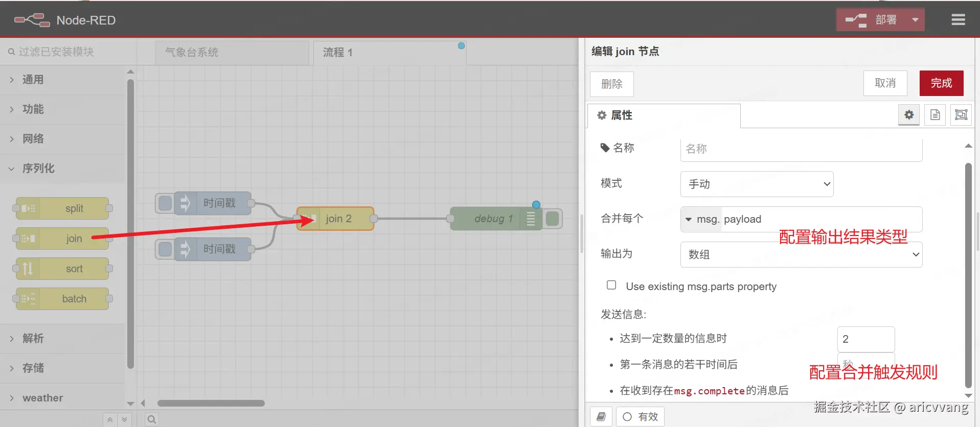Toggle the 有效 enabled button
The image size is (980, 427).
pyautogui.click(x=640, y=416)
